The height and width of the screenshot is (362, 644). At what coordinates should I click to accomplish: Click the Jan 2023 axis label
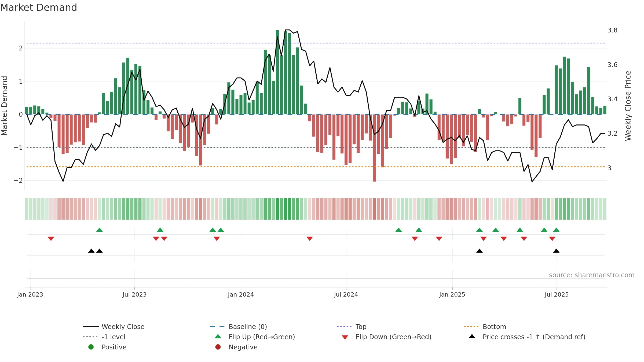[x=30, y=294]
